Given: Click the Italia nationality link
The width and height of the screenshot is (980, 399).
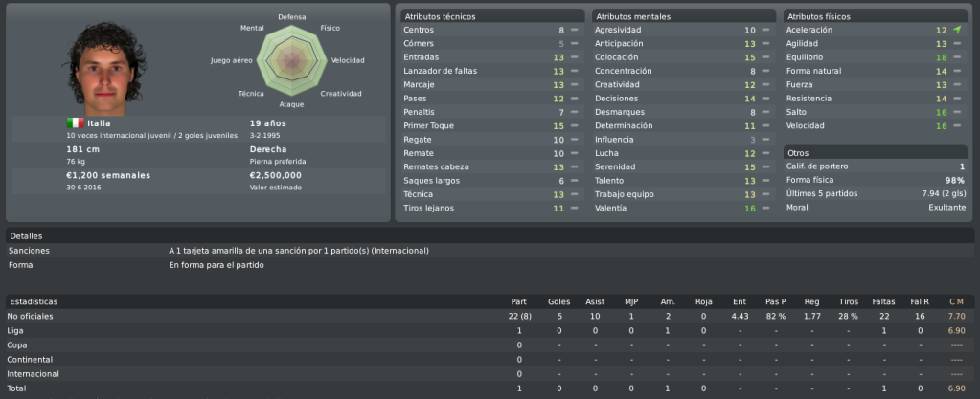Looking at the screenshot, I should [x=99, y=123].
